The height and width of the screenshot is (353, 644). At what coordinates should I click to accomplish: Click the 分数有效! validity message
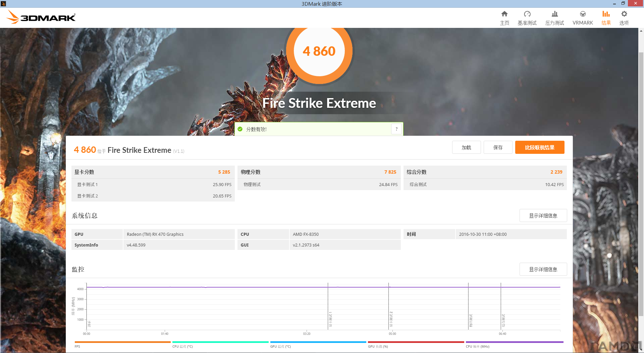pyautogui.click(x=256, y=129)
